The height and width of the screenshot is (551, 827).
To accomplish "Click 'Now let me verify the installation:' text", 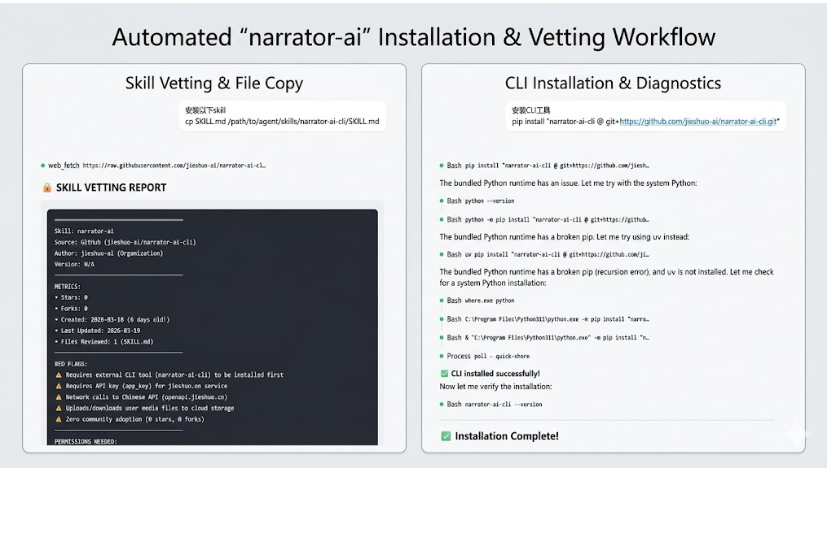I will 496,386.
